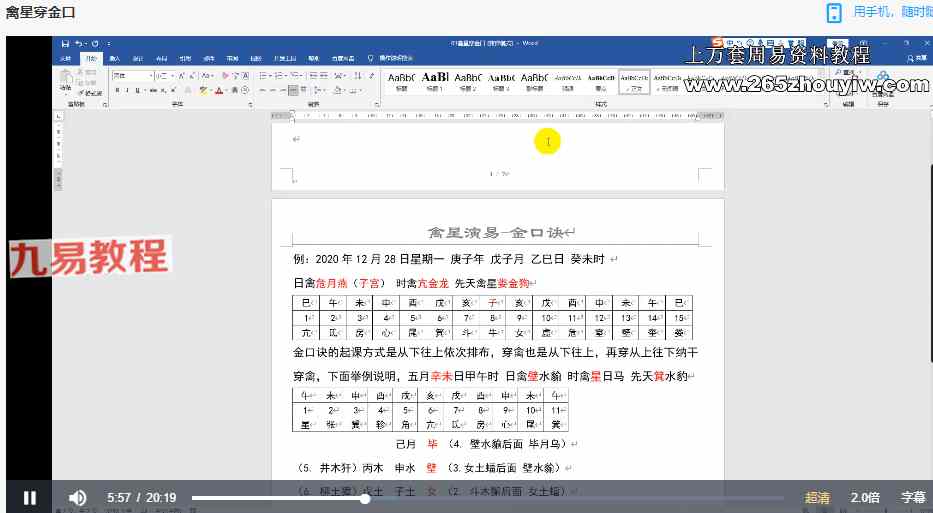The height and width of the screenshot is (513, 933).
Task: Click the mobile phone icon at top right
Action: click(834, 12)
